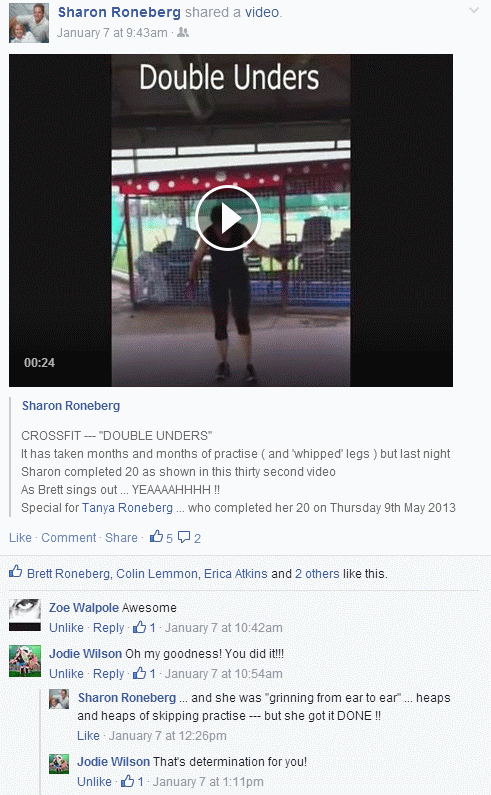Share this video post

pos(121,537)
